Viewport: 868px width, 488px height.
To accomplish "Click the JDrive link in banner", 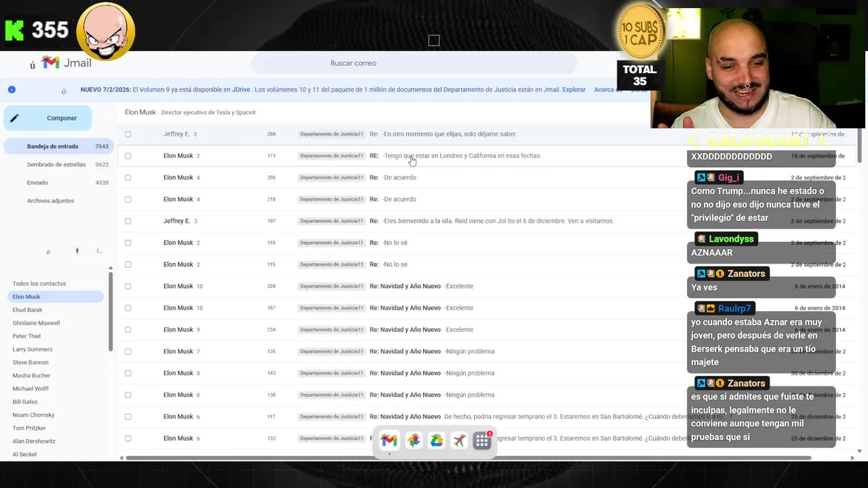I will tap(241, 89).
